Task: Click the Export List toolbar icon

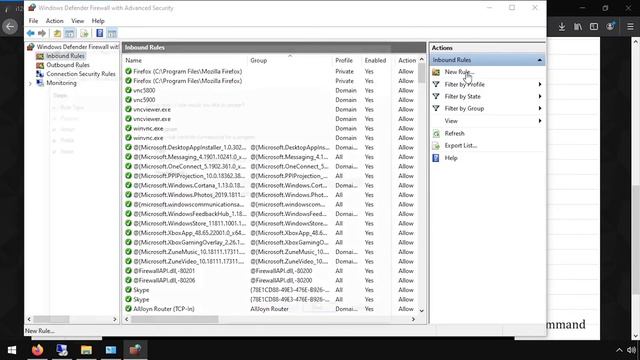Action: [84, 33]
